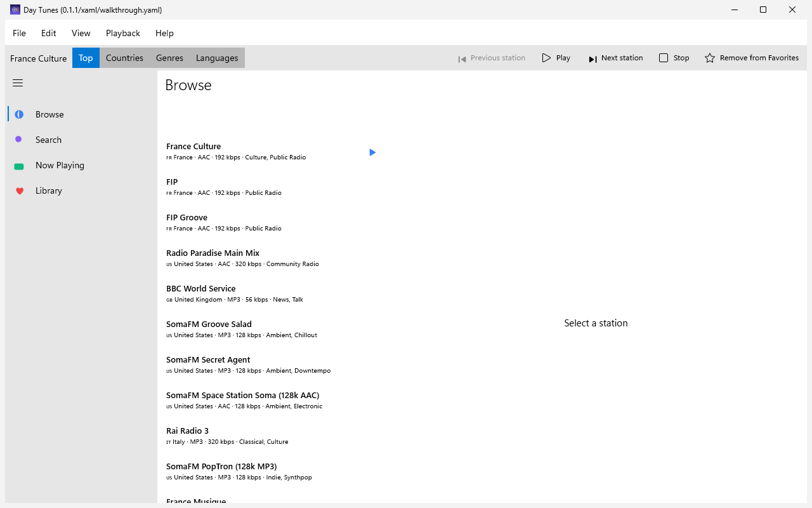Viewport: 812px width, 508px height.
Task: Click the Next station skip icon
Action: point(593,59)
